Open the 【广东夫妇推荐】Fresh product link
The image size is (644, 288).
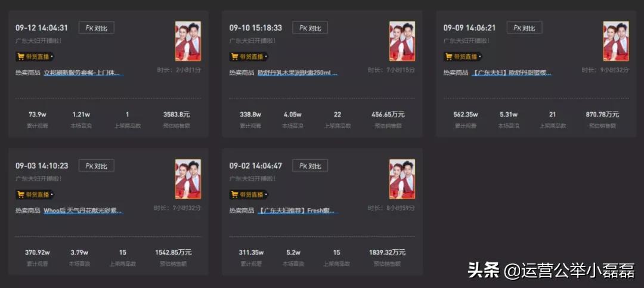tap(298, 211)
